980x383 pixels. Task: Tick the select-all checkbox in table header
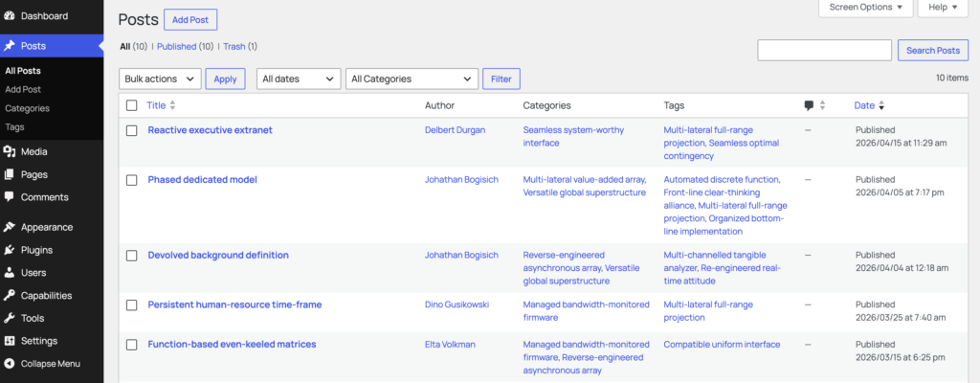132,105
